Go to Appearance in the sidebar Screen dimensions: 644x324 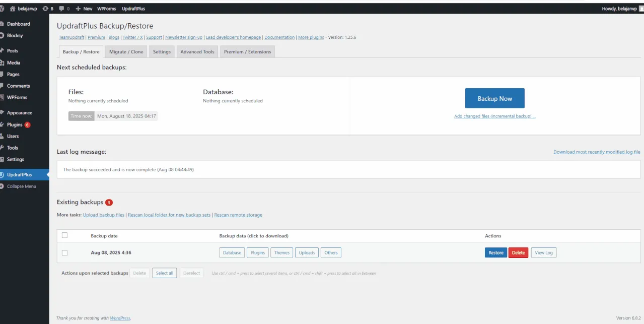pos(19,113)
